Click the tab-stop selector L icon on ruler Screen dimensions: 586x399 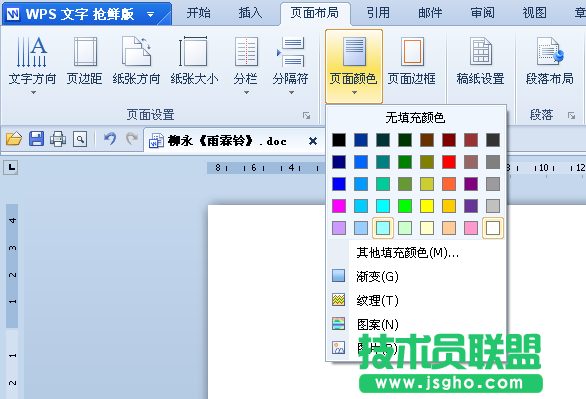[x=11, y=167]
